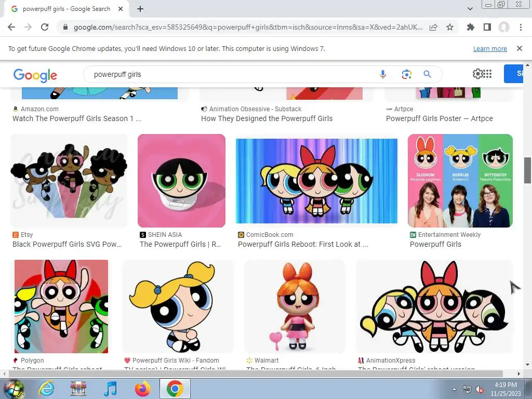
Task: Share this page using the share icon
Action: pyautogui.click(x=433, y=27)
